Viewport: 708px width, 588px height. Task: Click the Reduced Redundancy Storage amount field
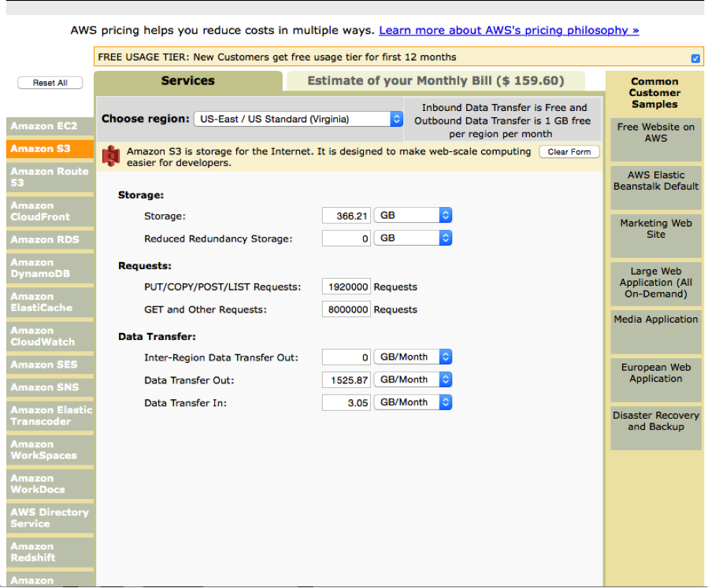point(347,239)
